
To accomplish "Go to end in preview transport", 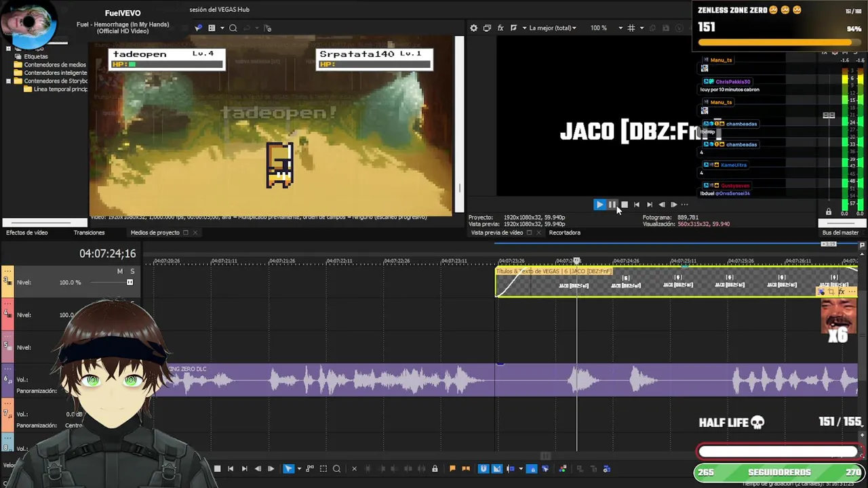I will tap(649, 204).
